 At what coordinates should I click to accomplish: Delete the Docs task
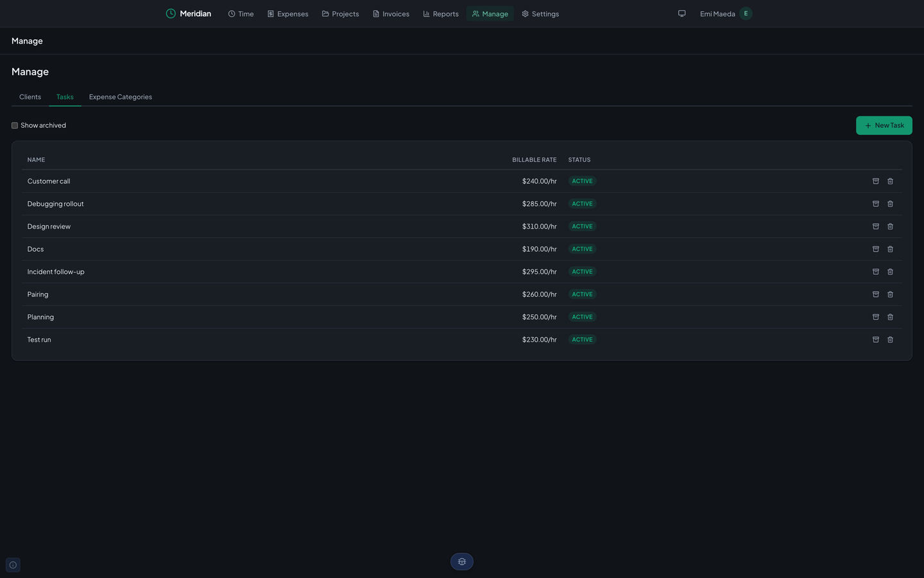890,249
